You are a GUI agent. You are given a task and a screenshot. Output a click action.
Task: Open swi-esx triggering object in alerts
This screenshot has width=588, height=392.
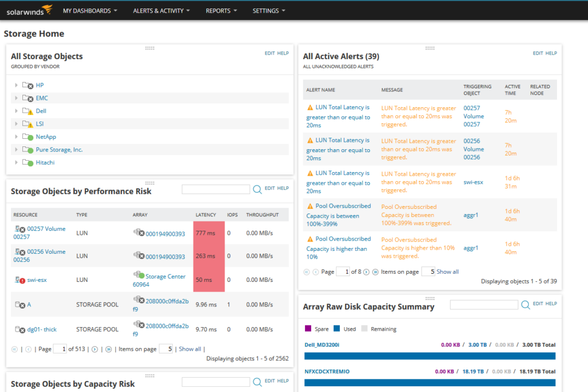click(x=473, y=182)
